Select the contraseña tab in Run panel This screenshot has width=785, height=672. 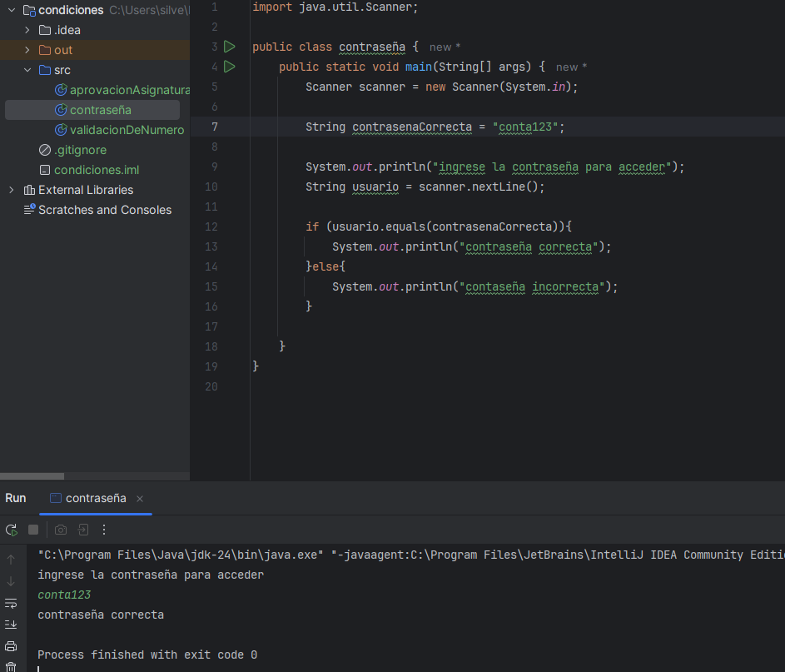96,499
